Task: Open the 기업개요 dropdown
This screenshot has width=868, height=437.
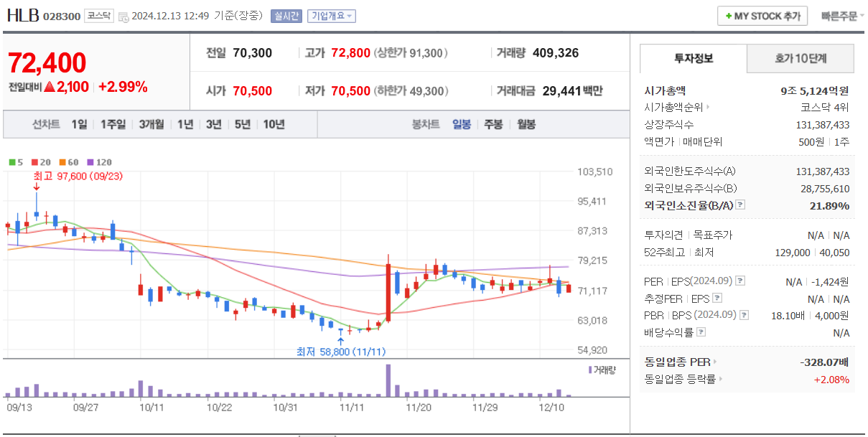Action: pyautogui.click(x=332, y=15)
